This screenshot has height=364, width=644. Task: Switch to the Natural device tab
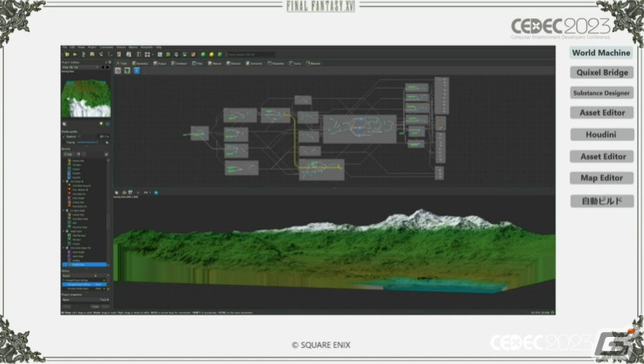[215, 63]
